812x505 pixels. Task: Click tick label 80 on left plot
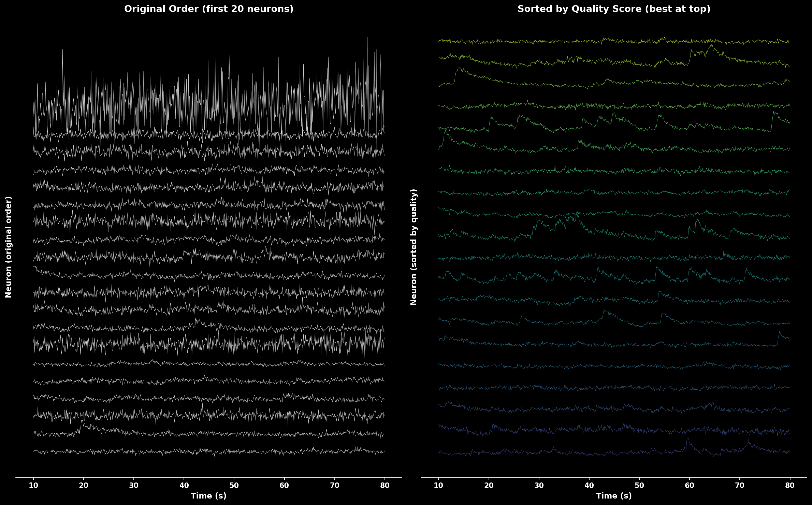click(385, 486)
